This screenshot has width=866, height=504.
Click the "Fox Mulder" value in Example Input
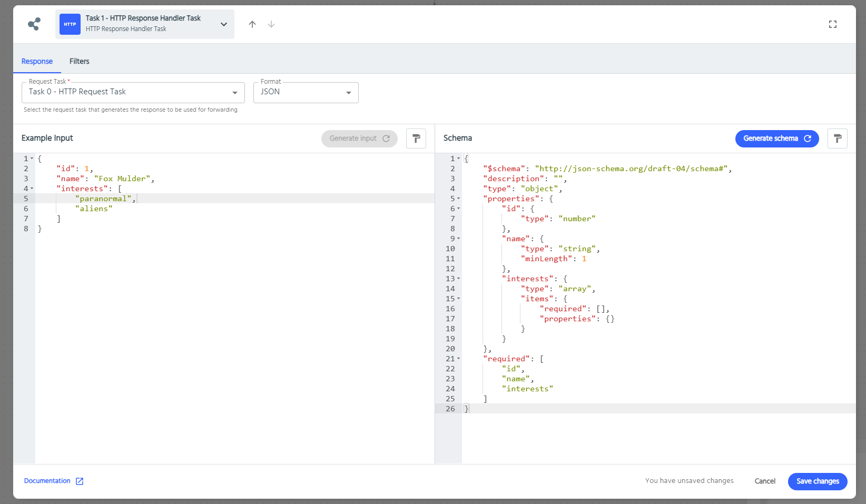(122, 179)
